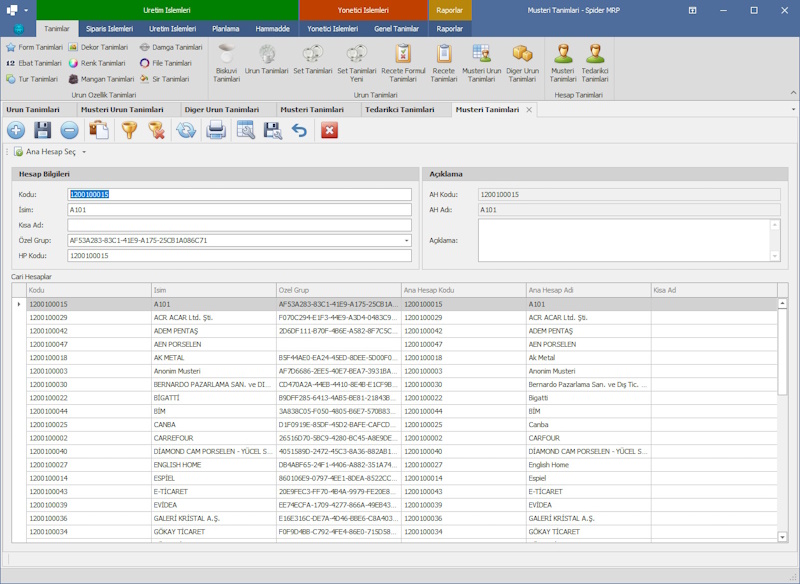Select the ENGLISH HOME row in grid
This screenshot has height=584, width=800.
402,465
